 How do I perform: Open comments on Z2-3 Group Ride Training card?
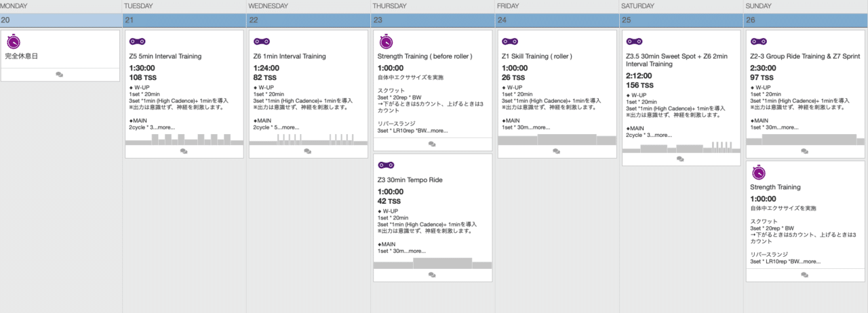point(806,152)
